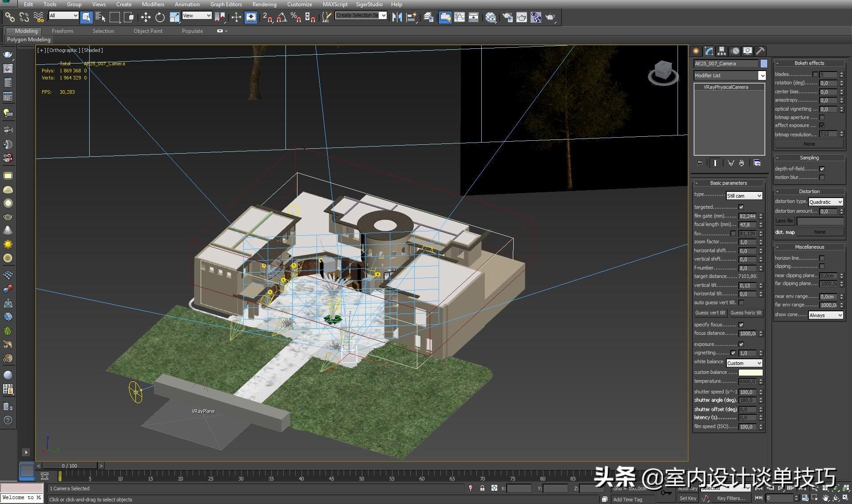Image resolution: width=852 pixels, height=504 pixels.
Task: Toggle the fov checkbox
Action: [x=733, y=233]
